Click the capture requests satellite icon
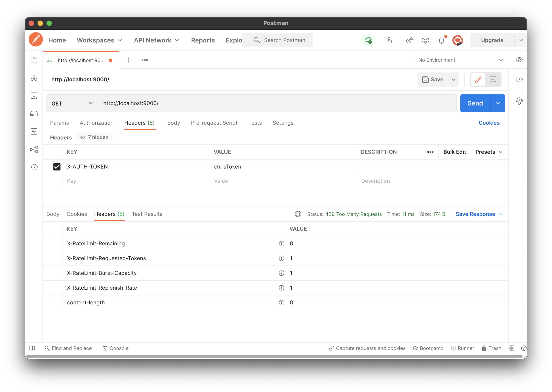The height and width of the screenshot is (392, 552). coord(409,40)
